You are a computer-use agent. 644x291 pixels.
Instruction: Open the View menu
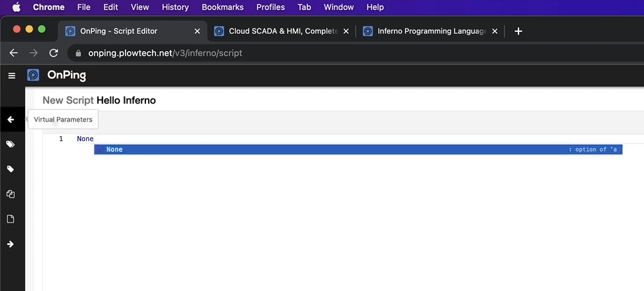pos(139,7)
